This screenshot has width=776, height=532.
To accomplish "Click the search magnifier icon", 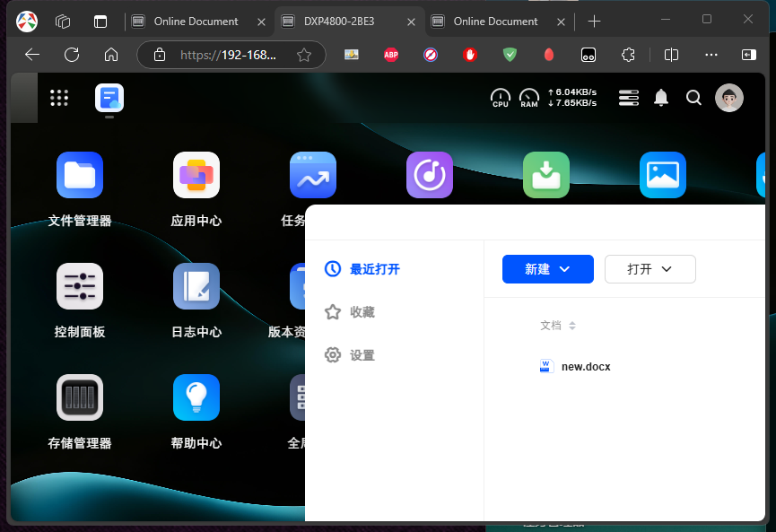I will (693, 98).
